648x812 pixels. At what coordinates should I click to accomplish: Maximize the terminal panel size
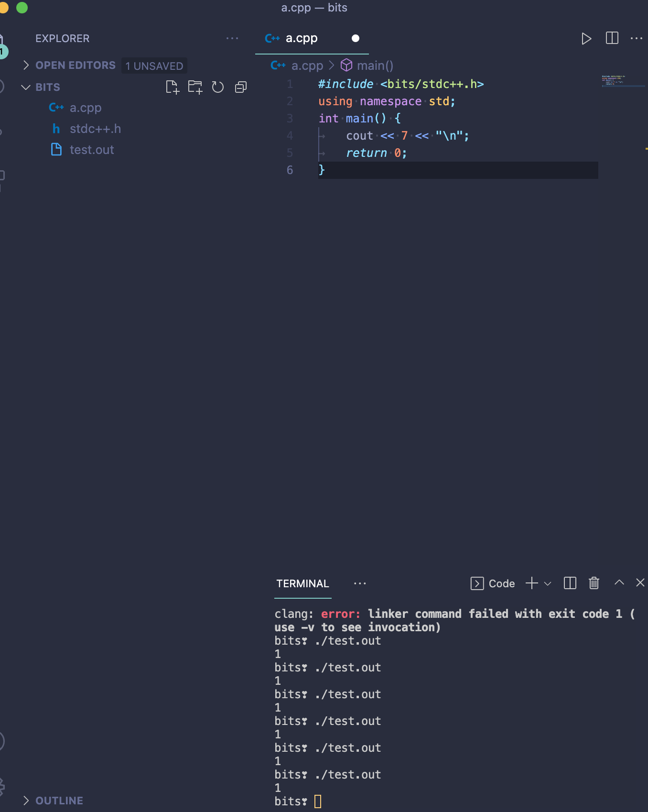[619, 582]
